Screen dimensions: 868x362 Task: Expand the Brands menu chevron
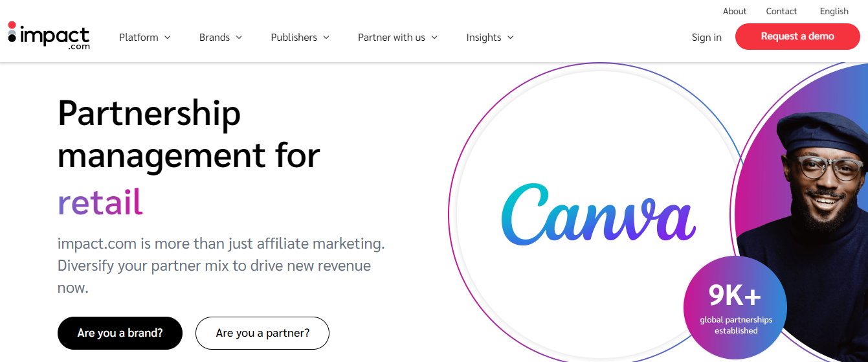(239, 38)
